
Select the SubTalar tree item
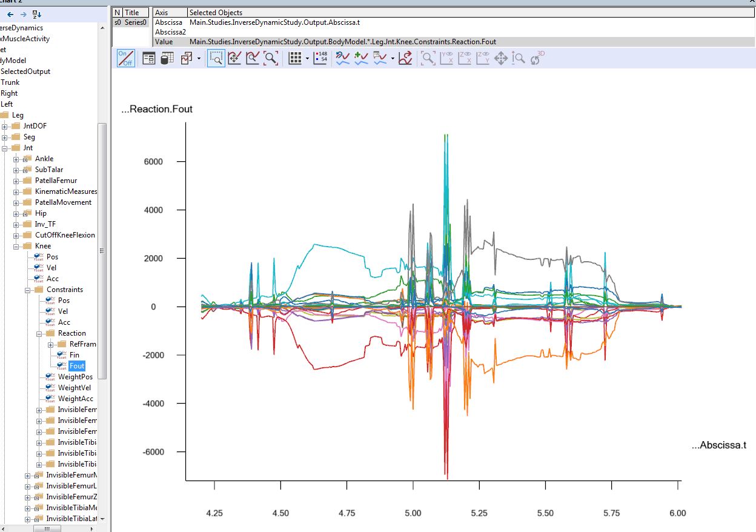click(49, 170)
